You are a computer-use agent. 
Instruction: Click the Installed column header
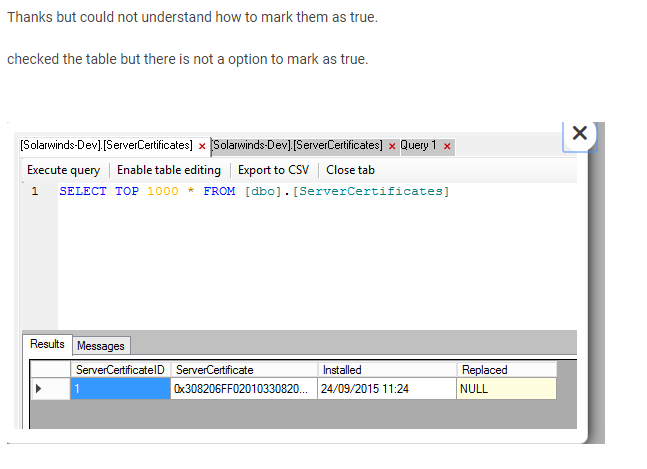point(387,370)
